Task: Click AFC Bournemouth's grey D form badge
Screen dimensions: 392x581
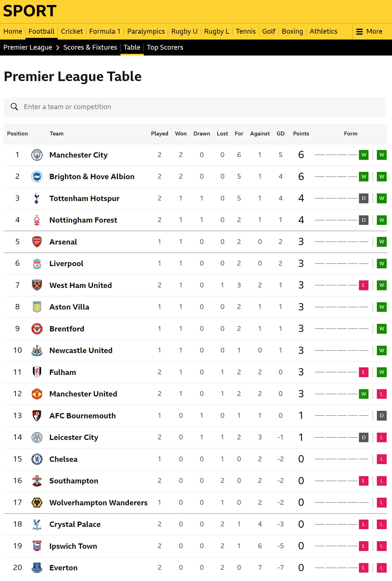Action: click(x=382, y=416)
